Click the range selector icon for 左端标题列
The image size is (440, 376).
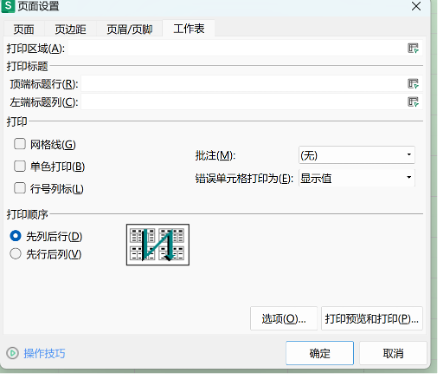(x=413, y=102)
